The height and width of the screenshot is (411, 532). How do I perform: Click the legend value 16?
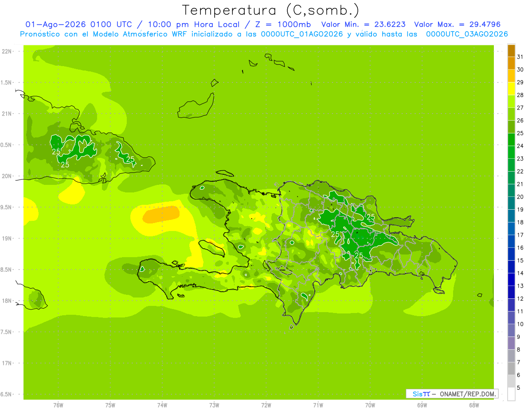pyautogui.click(x=520, y=248)
